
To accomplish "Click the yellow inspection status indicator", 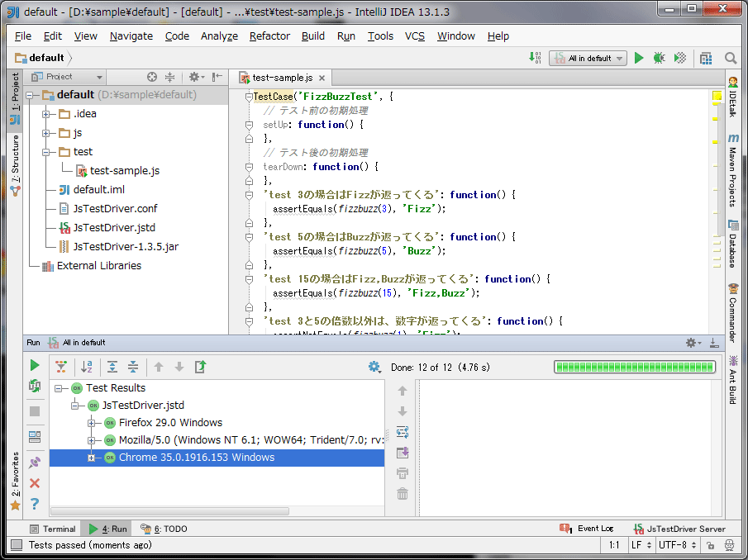I will (717, 97).
